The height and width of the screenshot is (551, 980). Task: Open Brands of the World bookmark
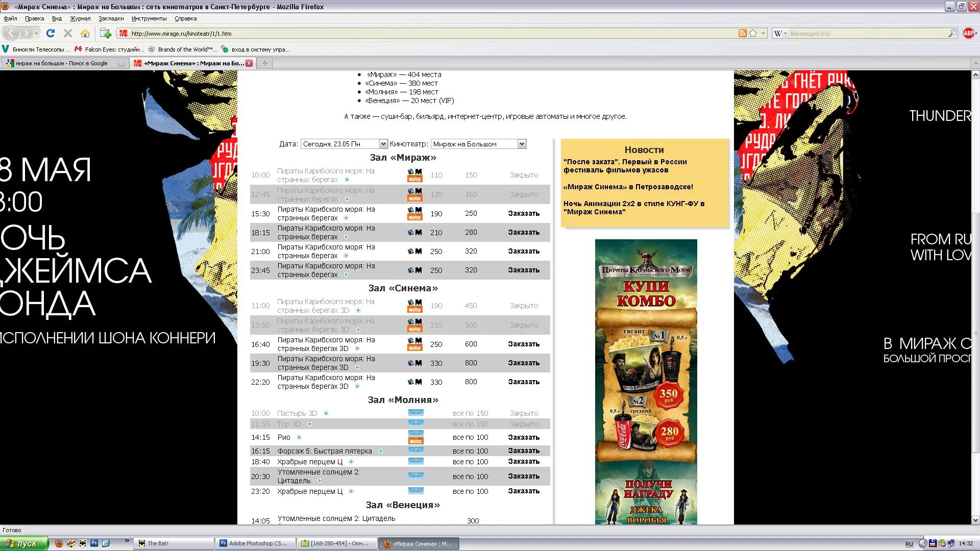[x=183, y=49]
